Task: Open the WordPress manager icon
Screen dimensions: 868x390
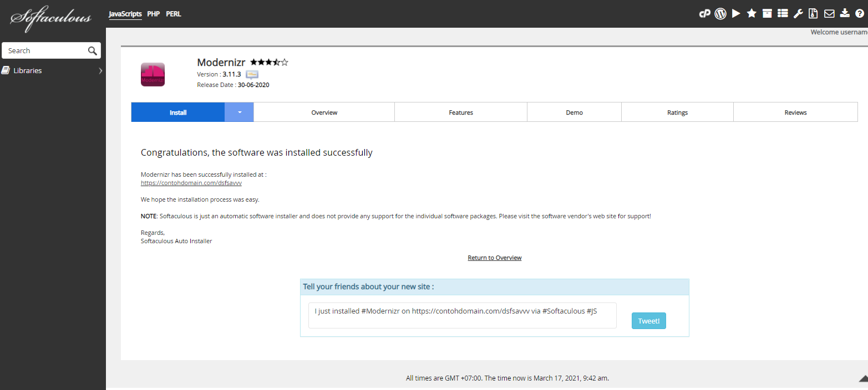Action: 720,14
